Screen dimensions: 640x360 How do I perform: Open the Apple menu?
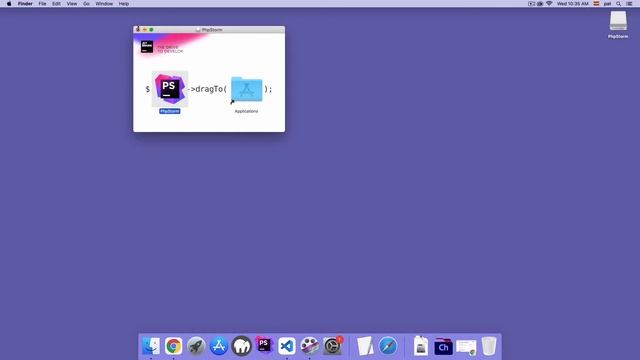(9, 4)
